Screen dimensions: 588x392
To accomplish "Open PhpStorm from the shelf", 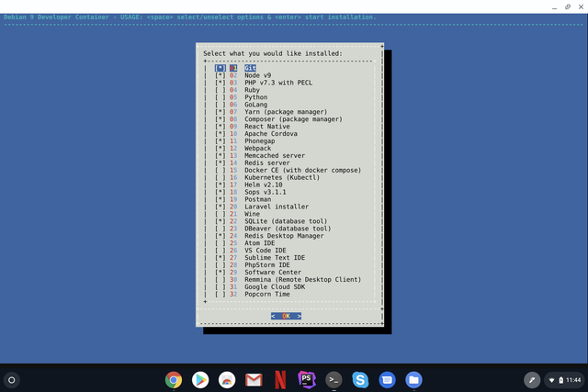I will (x=307, y=380).
